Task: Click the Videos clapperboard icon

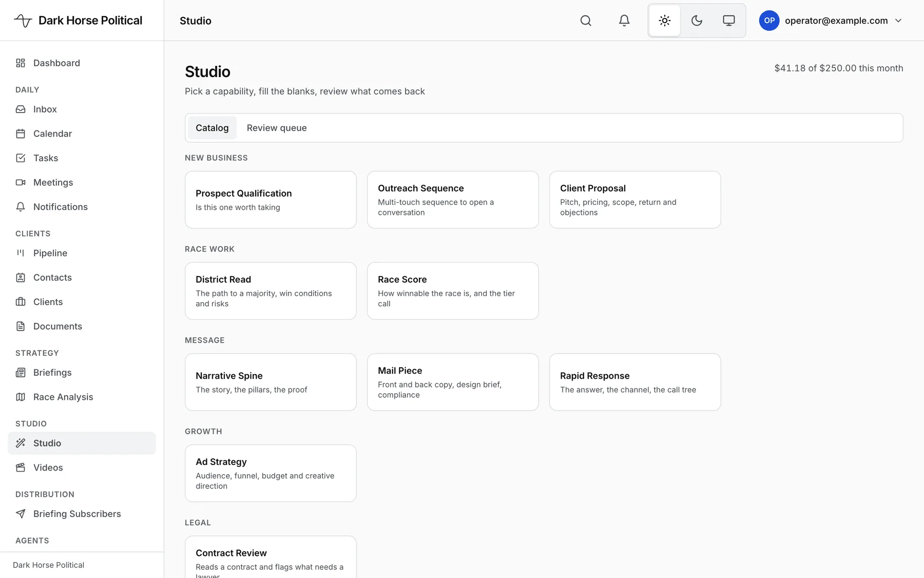Action: [21, 468]
